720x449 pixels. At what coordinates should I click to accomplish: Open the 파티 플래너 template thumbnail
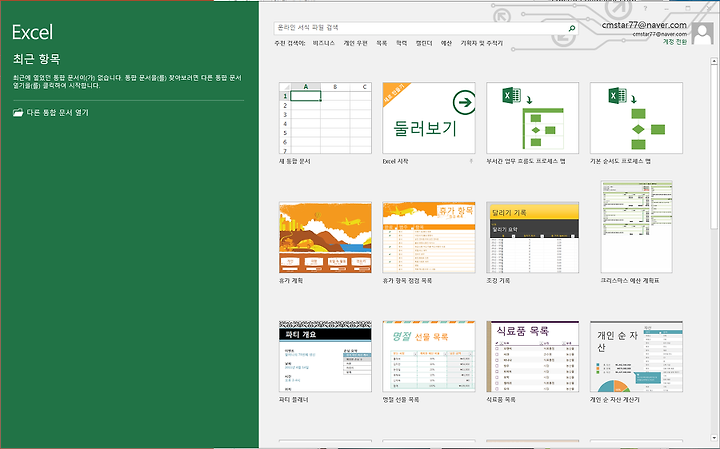(325, 357)
